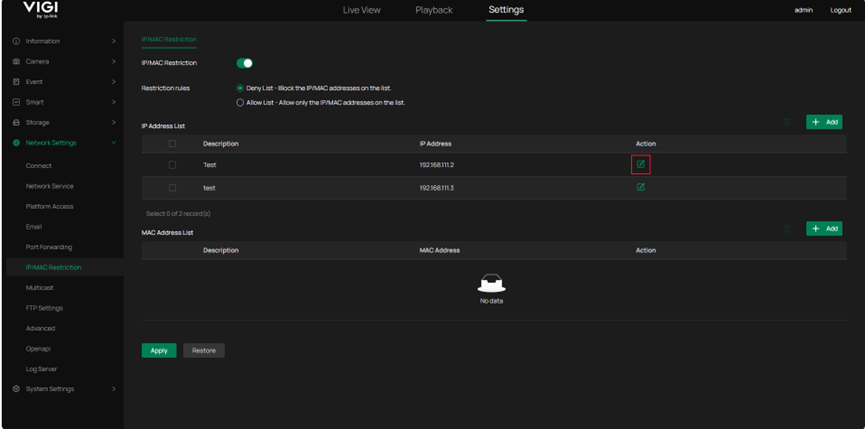Click the IP Address List trash icon
The width and height of the screenshot is (865, 429).
pyautogui.click(x=787, y=122)
